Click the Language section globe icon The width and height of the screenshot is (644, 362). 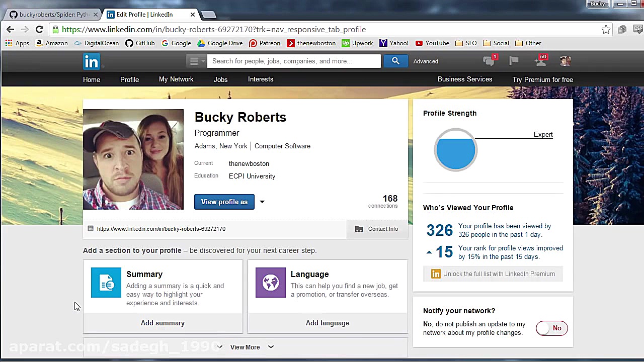click(271, 283)
